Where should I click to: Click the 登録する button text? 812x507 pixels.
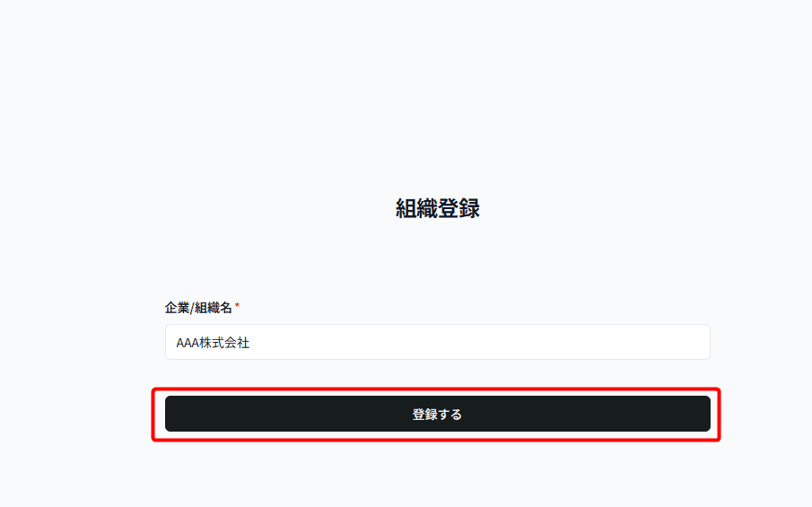[437, 415]
